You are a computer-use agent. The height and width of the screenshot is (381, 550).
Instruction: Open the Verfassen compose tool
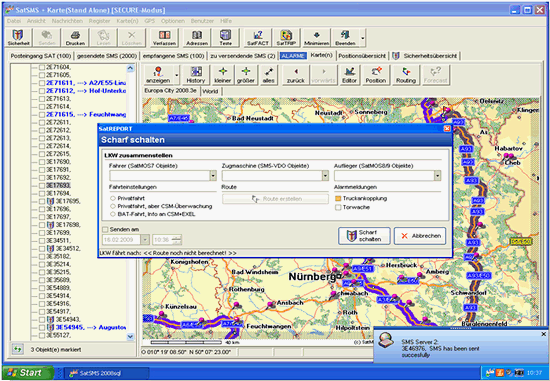tap(164, 38)
